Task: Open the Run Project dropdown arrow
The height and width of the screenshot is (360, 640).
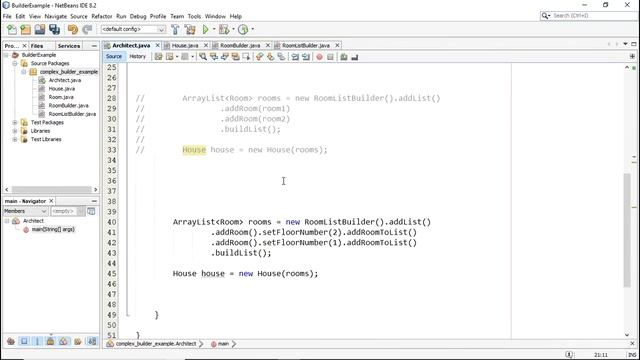Action: pyautogui.click(x=214, y=29)
